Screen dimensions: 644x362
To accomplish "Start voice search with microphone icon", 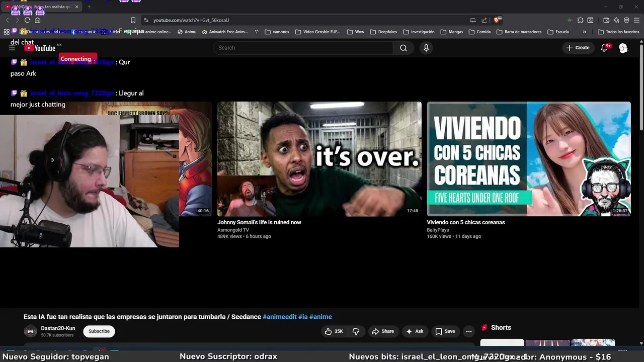I will 426,48.
